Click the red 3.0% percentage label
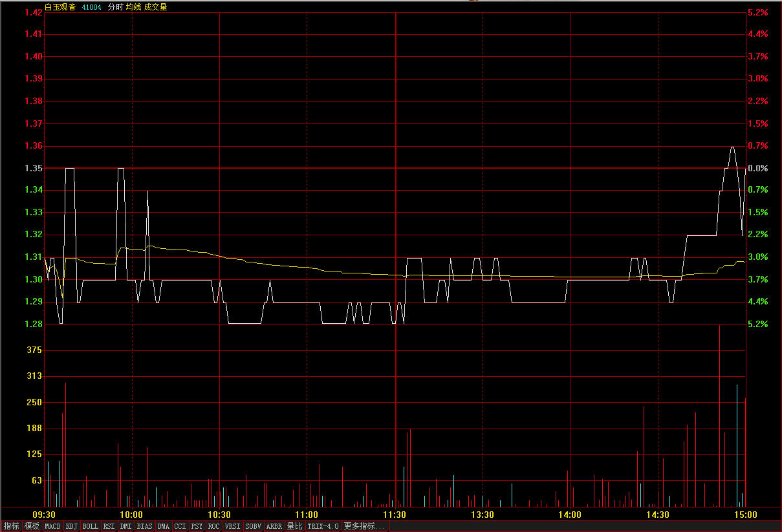This screenshot has height=532, width=782. (757, 79)
